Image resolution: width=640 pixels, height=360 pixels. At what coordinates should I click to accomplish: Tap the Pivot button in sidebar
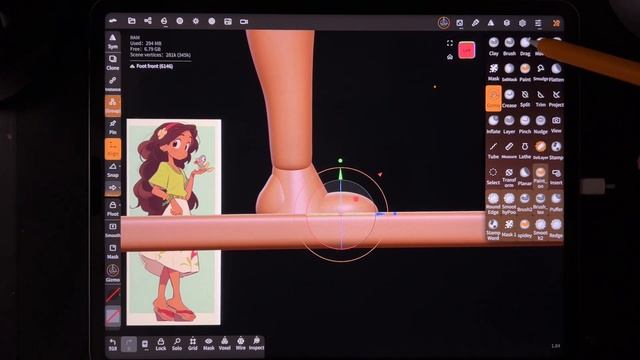pos(113,209)
